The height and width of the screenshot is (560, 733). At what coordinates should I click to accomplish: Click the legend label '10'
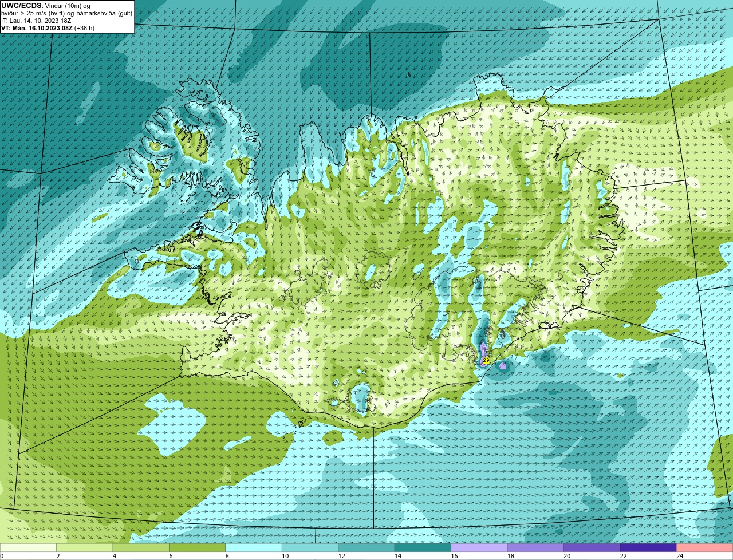point(285,556)
